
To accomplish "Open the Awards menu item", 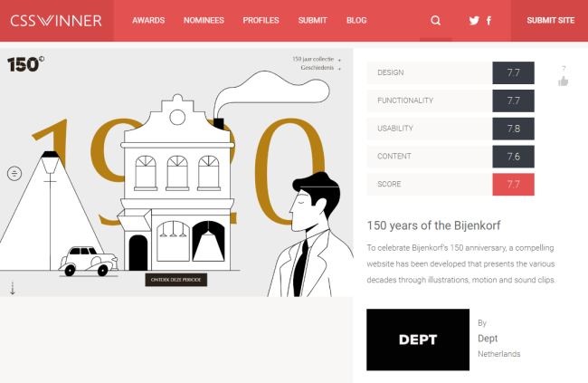I will click(x=148, y=20).
